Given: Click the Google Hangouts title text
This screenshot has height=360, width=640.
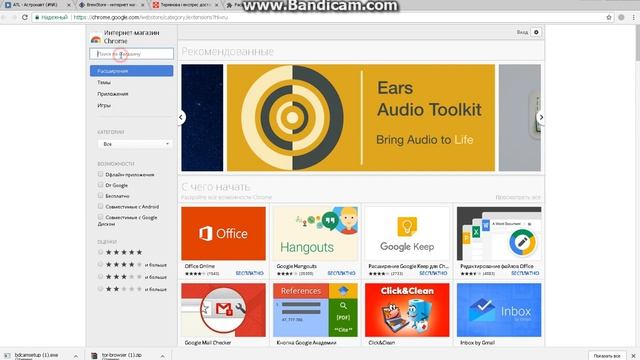Looking at the screenshot, I should coord(297,266).
